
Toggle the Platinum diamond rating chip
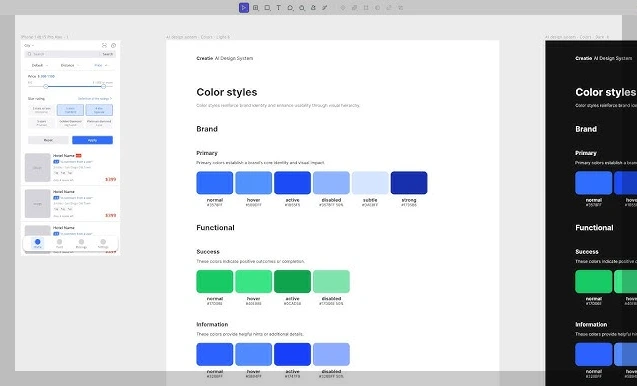pos(99,123)
